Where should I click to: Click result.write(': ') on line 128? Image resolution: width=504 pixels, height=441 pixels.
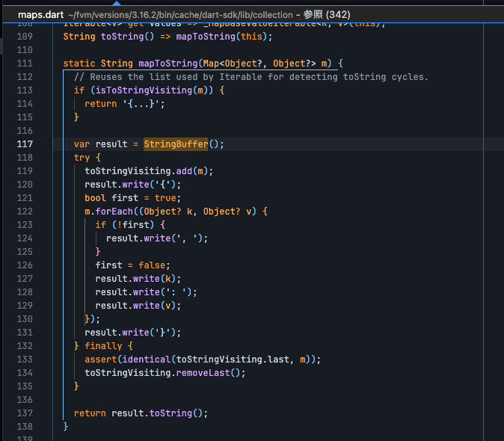point(147,292)
